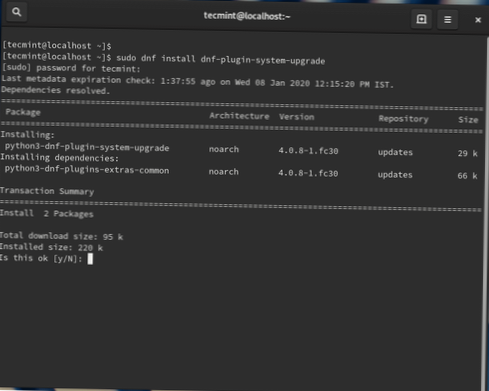
Task: Click the Dependencies resolved line
Action: (x=55, y=90)
